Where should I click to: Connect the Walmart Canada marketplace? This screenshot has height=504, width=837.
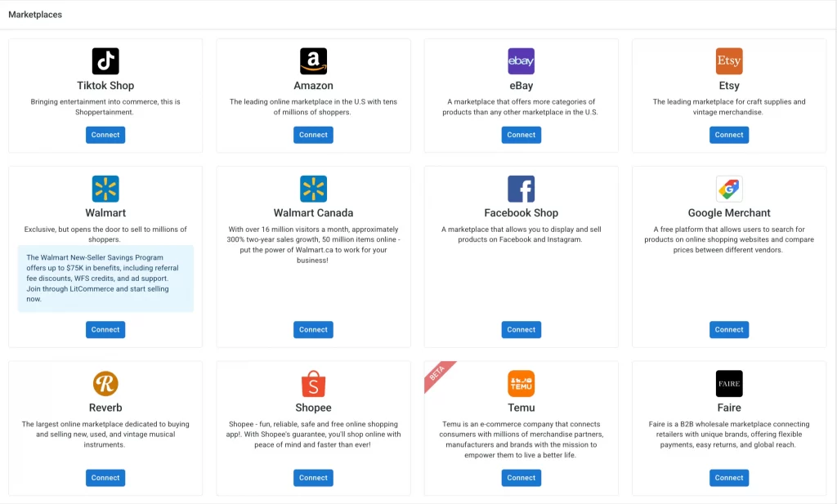click(313, 329)
